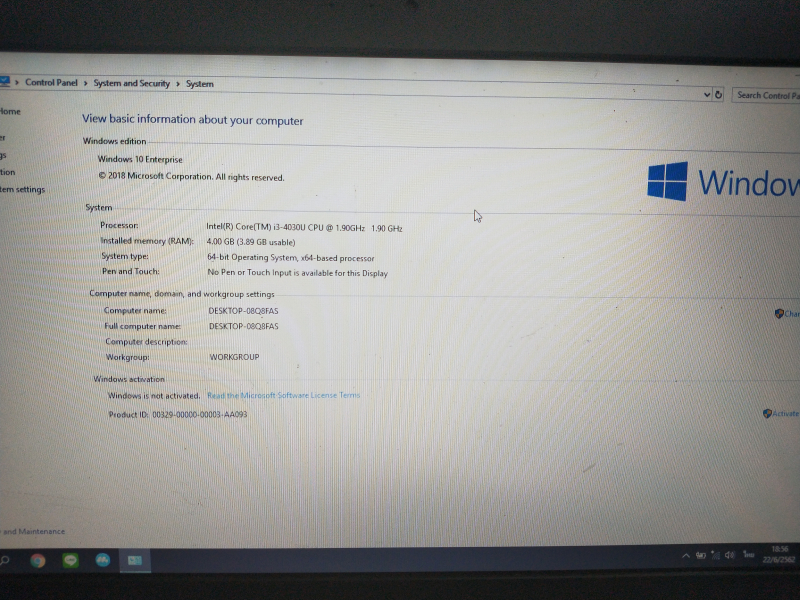Click the Windows 10 Enterprise edition text
800x600 pixels.
pyautogui.click(x=140, y=159)
